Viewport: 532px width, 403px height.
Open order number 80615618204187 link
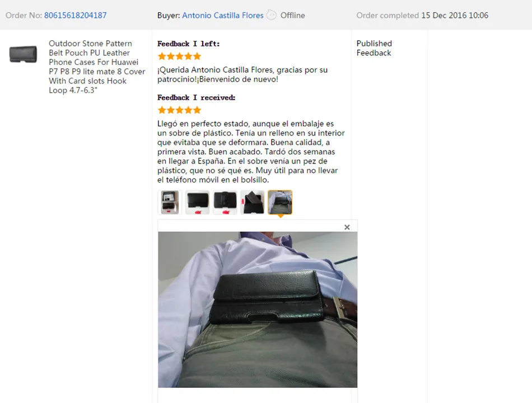76,15
